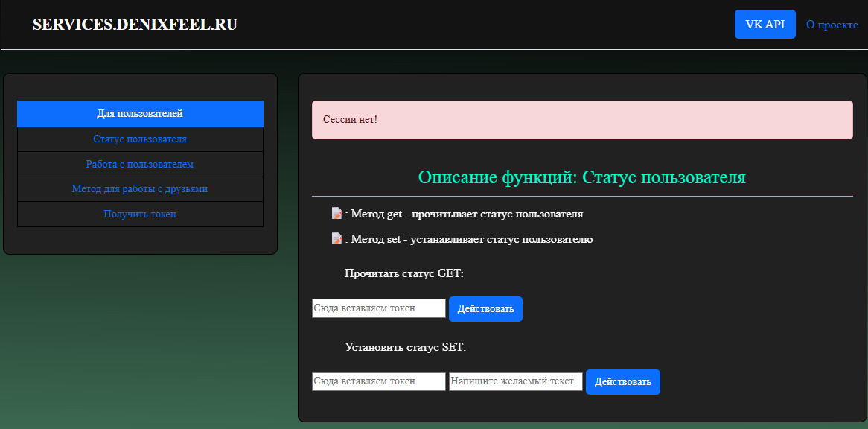This screenshot has height=429, width=868.
Task: Click the note icon beside Метод set
Action: click(x=336, y=238)
